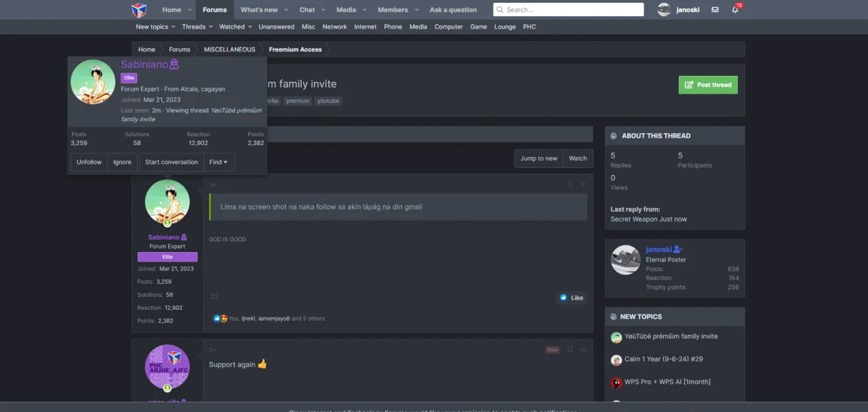Viewport: 868px width, 412px height.
Task: Click the MISCELLANEOUS breadcrumb
Action: pos(229,49)
